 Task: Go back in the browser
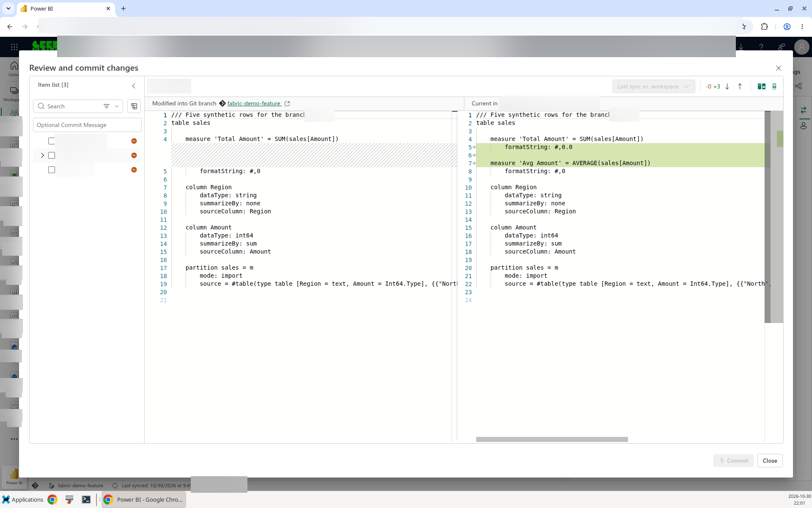pos(10,27)
